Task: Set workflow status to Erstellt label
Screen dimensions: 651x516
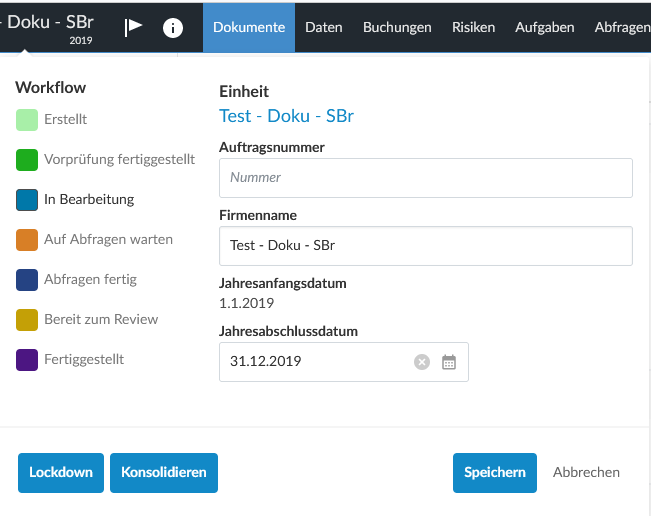Action: click(66, 120)
